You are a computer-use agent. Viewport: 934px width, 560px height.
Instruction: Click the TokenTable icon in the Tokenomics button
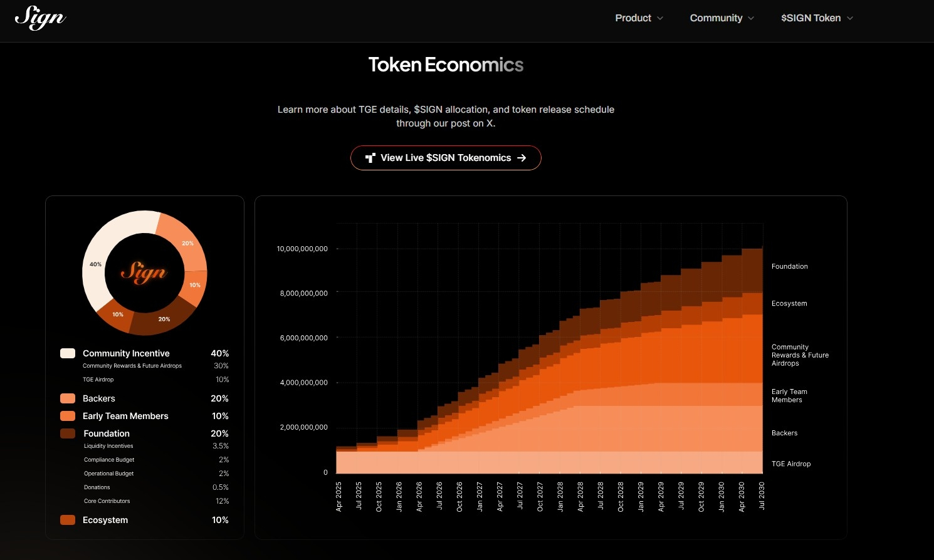tap(370, 158)
